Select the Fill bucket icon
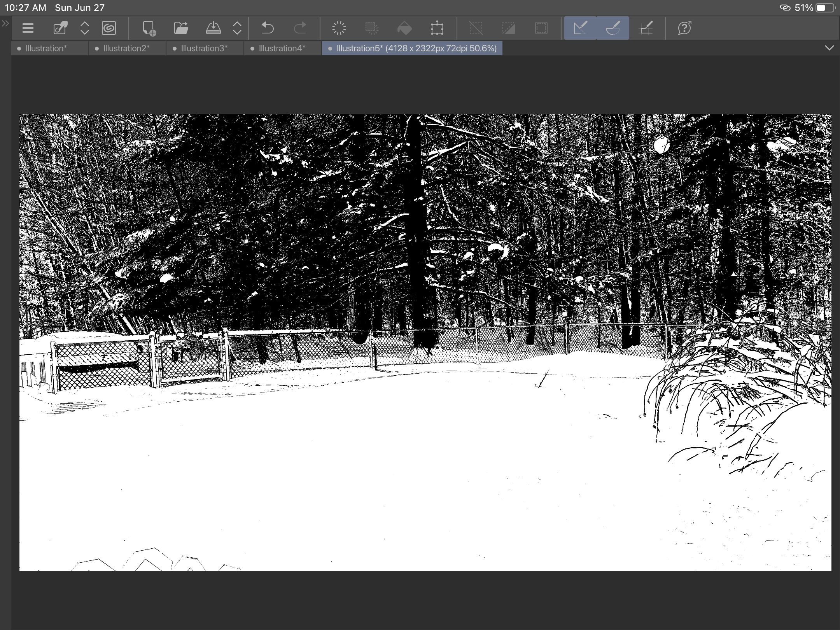The height and width of the screenshot is (630, 840). (x=404, y=28)
